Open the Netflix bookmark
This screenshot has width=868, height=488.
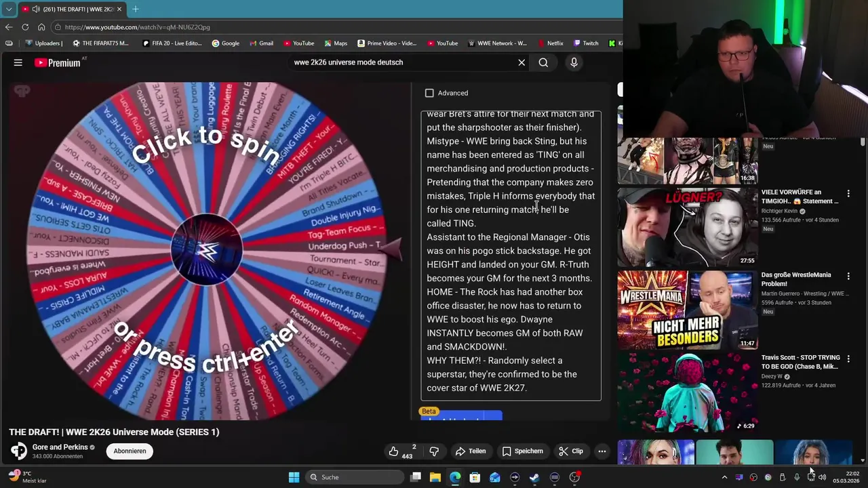click(550, 43)
